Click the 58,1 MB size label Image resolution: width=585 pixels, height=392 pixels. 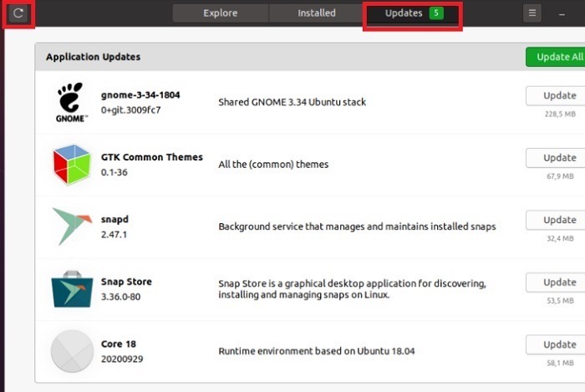point(560,363)
